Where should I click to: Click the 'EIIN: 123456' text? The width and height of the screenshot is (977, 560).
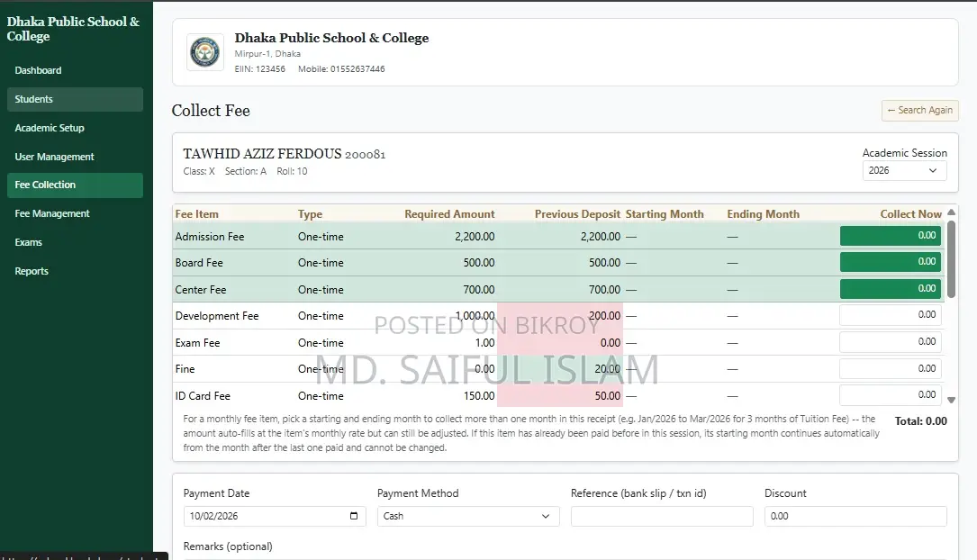(x=260, y=69)
